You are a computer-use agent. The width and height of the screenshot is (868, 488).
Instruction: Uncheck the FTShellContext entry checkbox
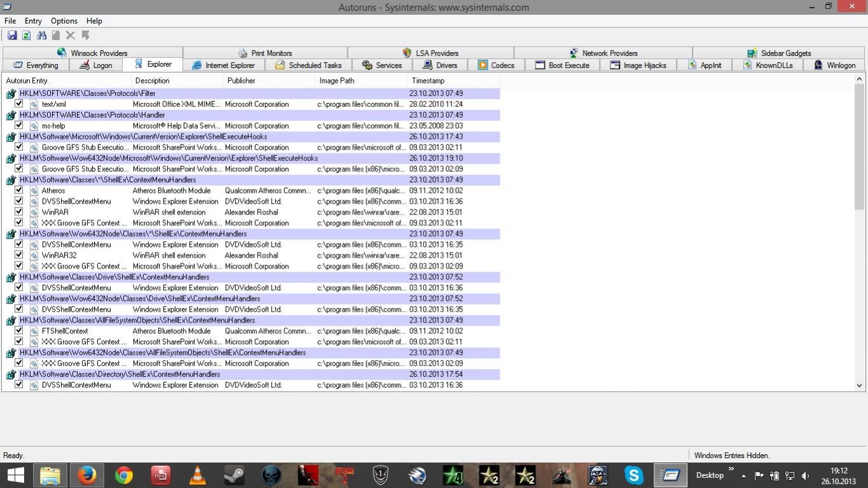pyautogui.click(x=18, y=331)
